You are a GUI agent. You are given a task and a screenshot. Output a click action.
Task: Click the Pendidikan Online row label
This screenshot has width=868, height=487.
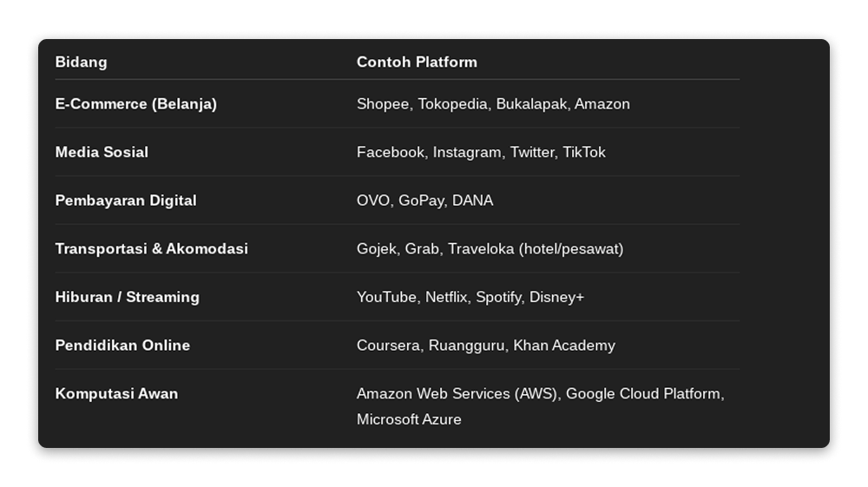pyautogui.click(x=122, y=346)
